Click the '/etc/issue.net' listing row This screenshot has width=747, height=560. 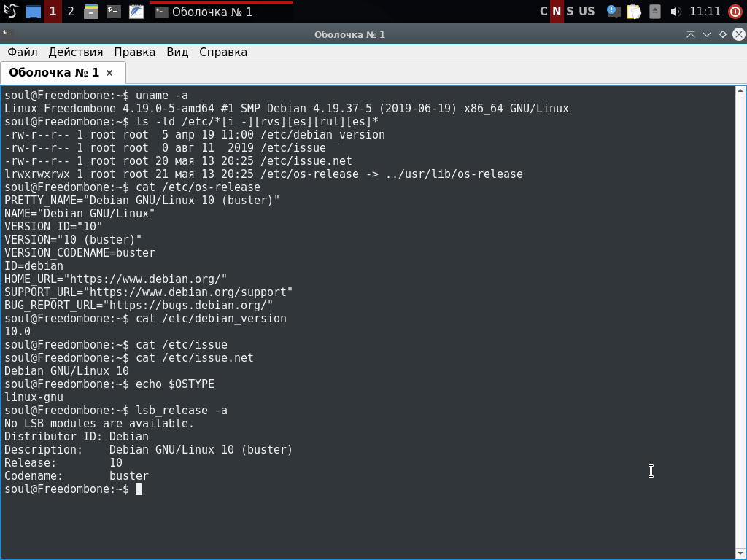178,161
